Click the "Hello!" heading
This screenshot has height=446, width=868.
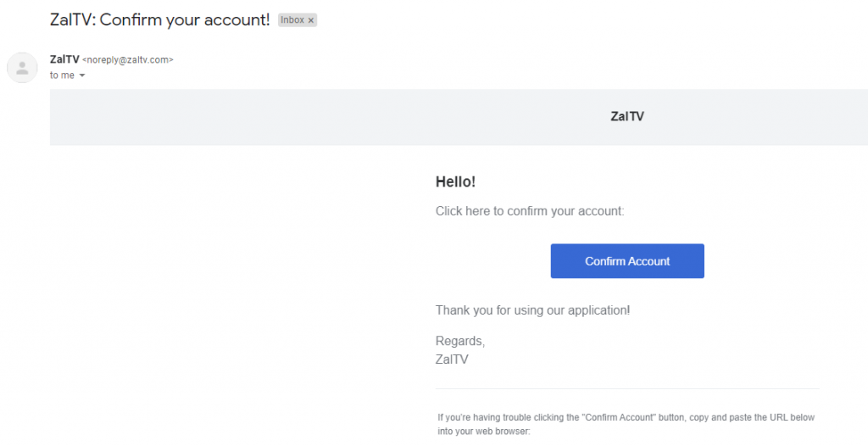click(455, 181)
